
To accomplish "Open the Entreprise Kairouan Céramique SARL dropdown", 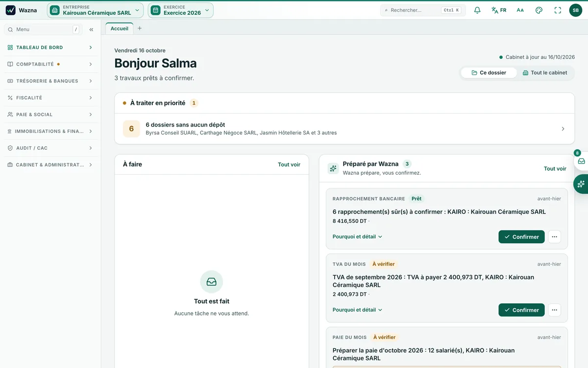I will (96, 10).
